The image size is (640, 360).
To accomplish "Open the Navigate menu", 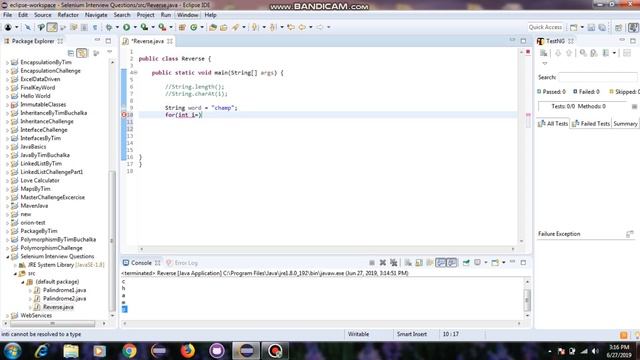I will [x=96, y=15].
